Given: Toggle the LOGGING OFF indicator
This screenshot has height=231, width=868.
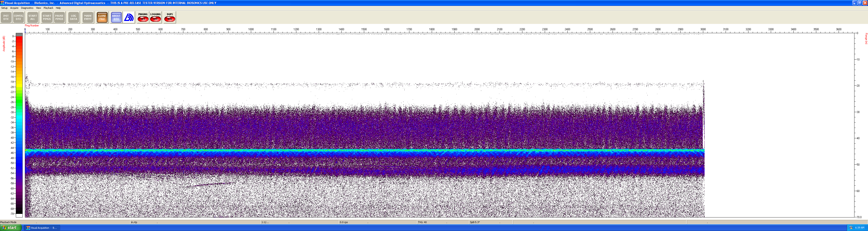Looking at the screenshot, I should tap(155, 18).
